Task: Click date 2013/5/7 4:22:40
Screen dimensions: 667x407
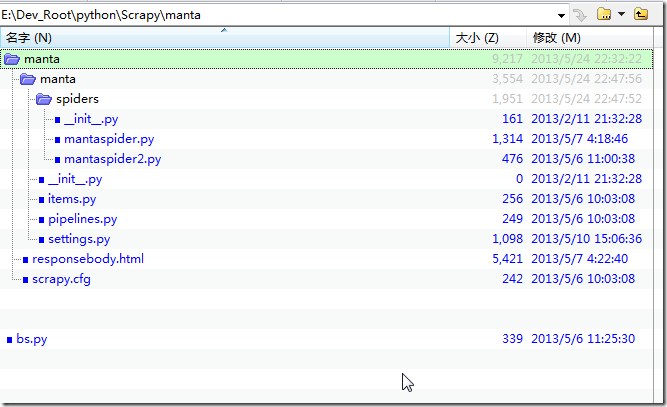Action: click(x=580, y=259)
